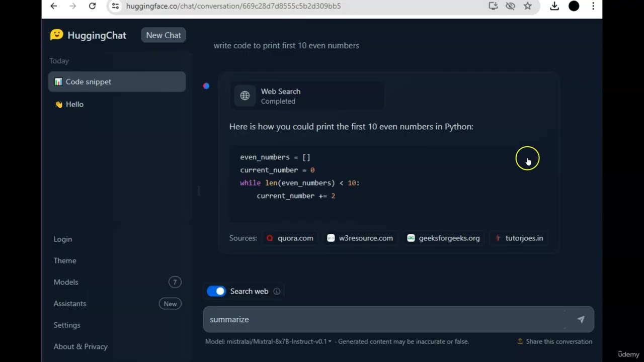Click the Login link in sidebar
The width and height of the screenshot is (644, 362).
pyautogui.click(x=63, y=239)
